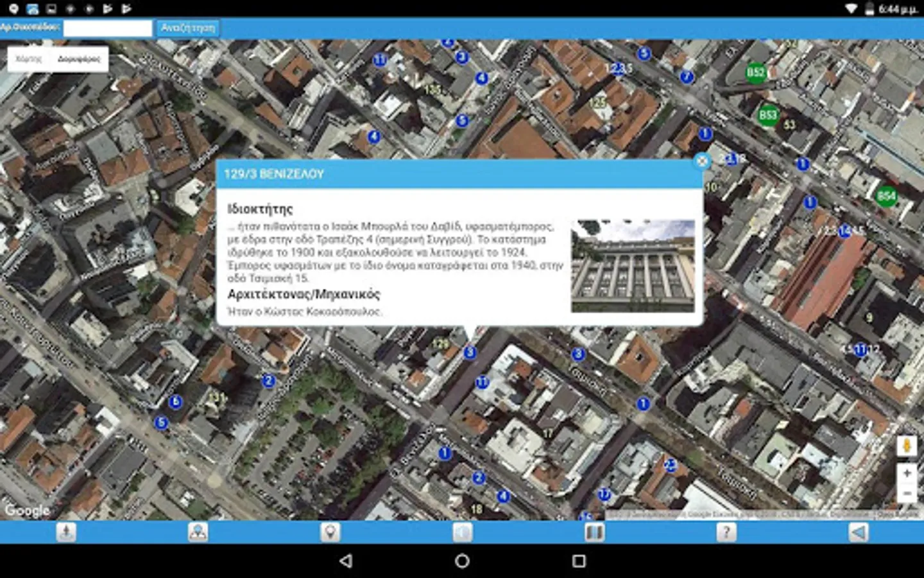Select the location pin icon in bottom toolbar
This screenshot has width=924, height=578.
point(330,532)
